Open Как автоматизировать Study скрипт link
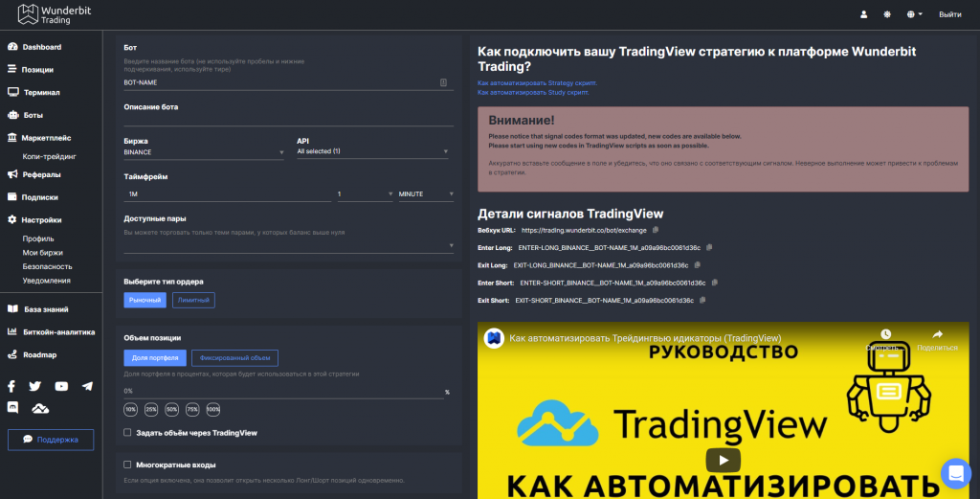Image resolution: width=980 pixels, height=499 pixels. click(533, 92)
